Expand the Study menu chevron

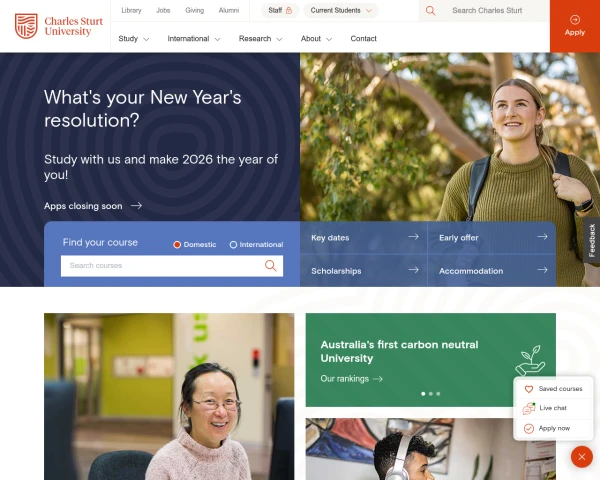146,39
